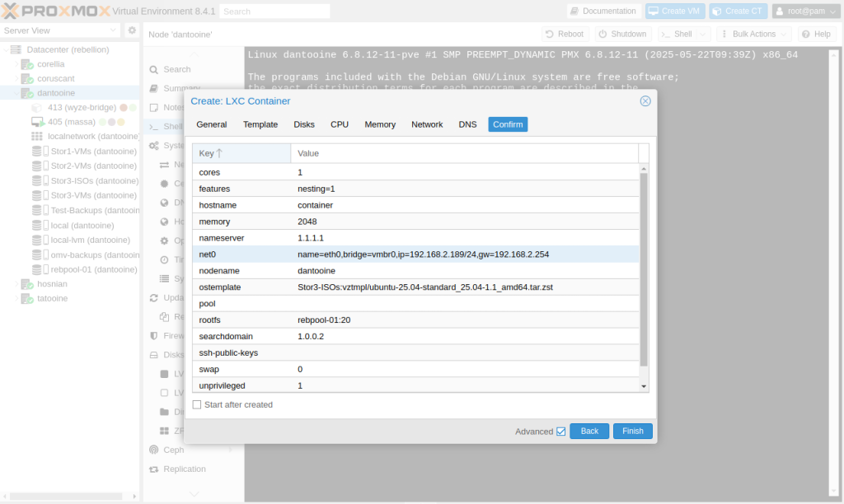This screenshot has width=844, height=504.
Task: Select the net0 row in the table
Action: pyautogui.click(x=415, y=254)
